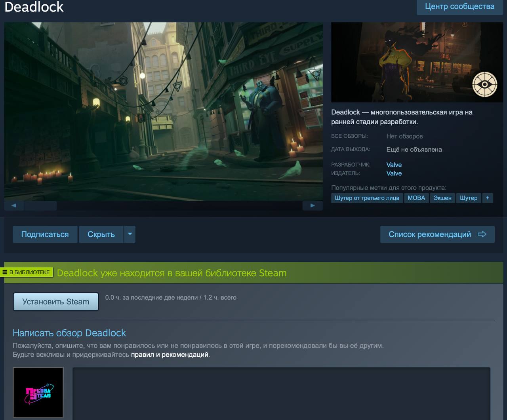Select the Экшен tag

coord(442,198)
